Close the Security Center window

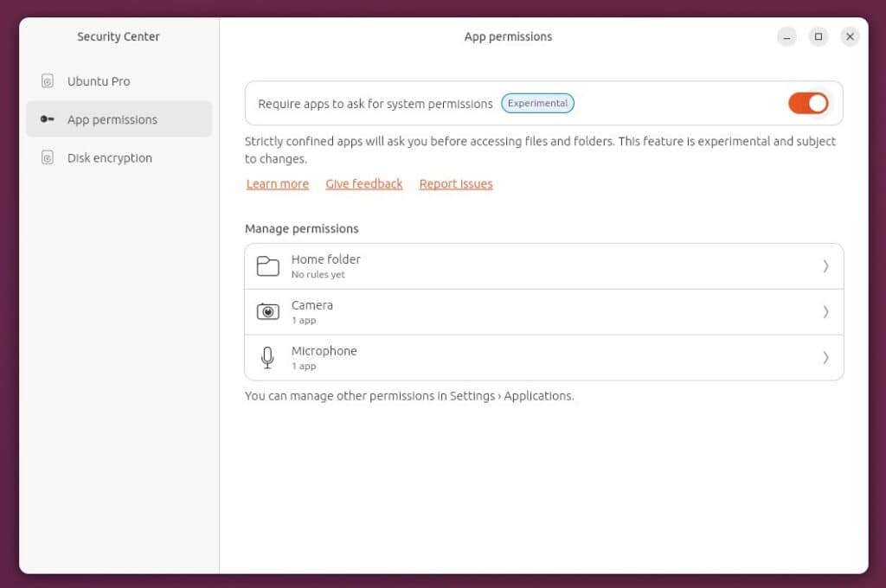[850, 36]
